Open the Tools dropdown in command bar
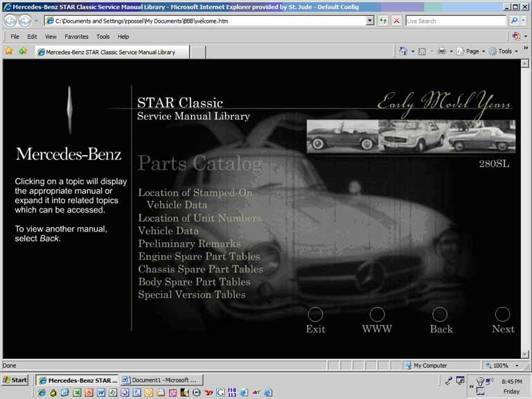Image resolution: width=532 pixels, height=399 pixels. tap(504, 51)
